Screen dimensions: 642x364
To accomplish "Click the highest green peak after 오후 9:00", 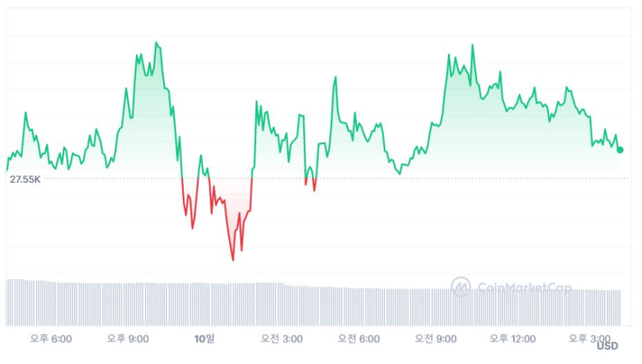I will point(156,43).
